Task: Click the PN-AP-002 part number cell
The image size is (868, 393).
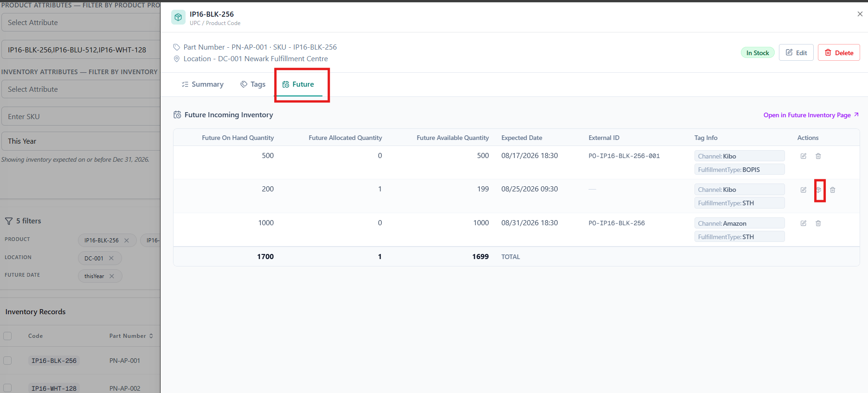Action: pyautogui.click(x=125, y=388)
